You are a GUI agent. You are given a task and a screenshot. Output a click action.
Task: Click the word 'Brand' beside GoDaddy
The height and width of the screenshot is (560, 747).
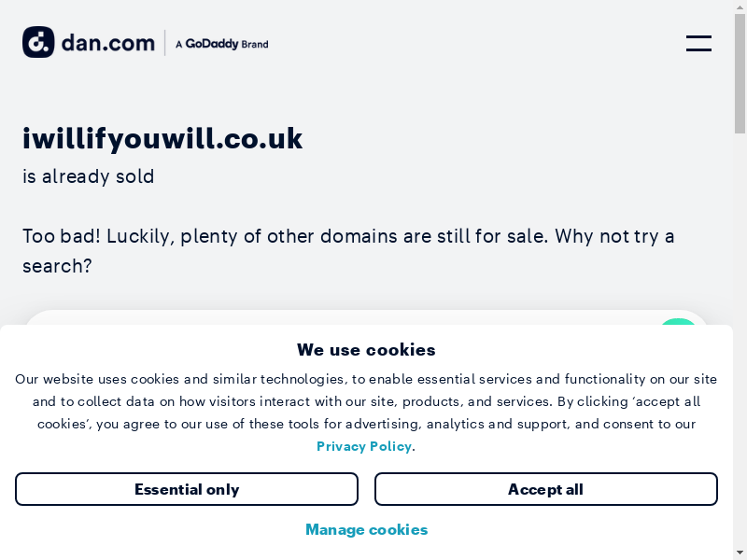(x=255, y=44)
